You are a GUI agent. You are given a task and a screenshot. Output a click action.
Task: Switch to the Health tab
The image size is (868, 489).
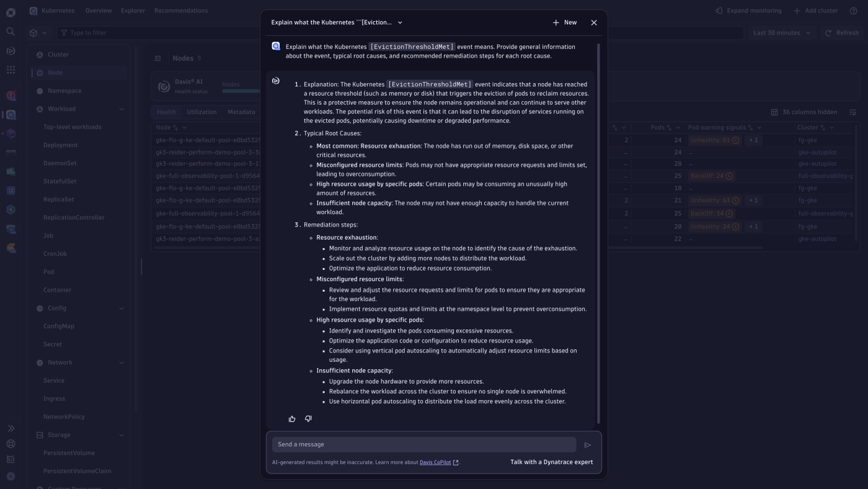tap(166, 112)
